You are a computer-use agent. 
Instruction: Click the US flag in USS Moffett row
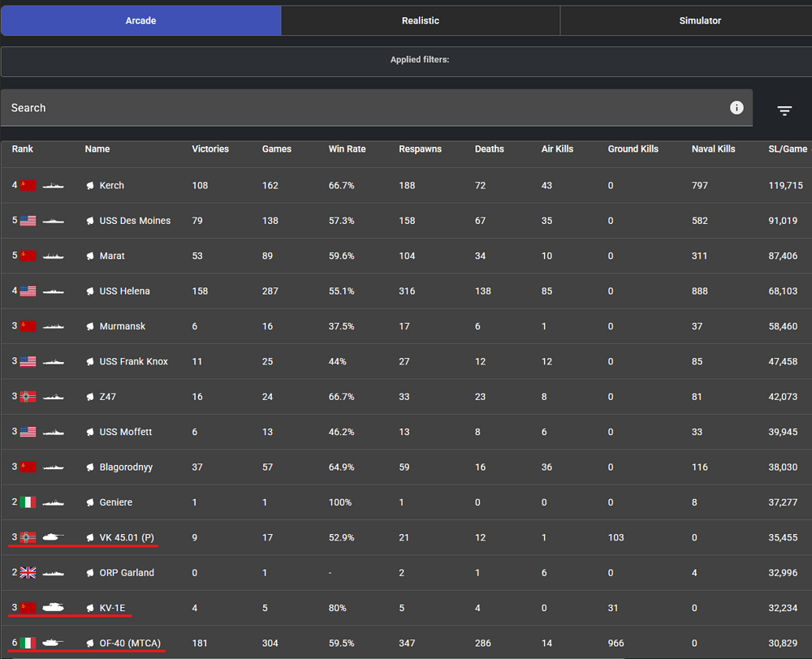tap(28, 432)
